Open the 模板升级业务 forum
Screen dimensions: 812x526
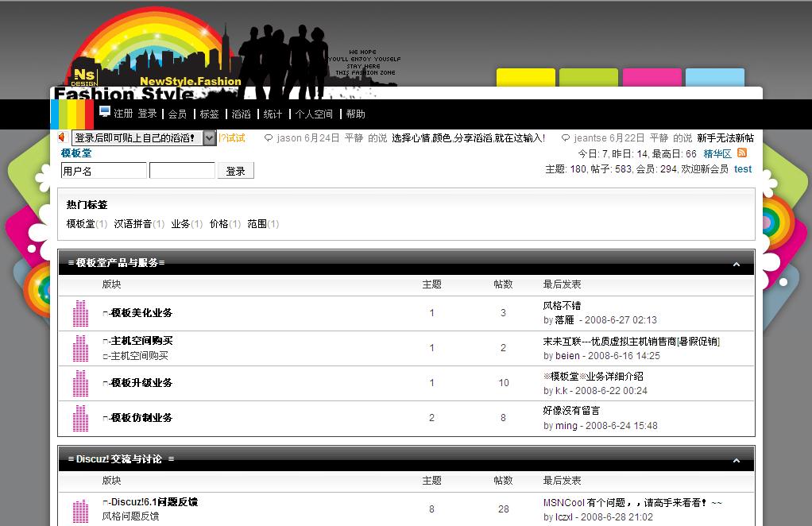(141, 383)
